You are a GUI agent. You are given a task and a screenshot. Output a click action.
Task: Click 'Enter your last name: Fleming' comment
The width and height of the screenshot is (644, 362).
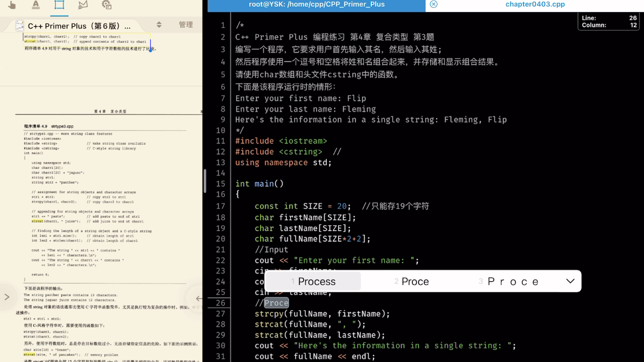coord(305,109)
